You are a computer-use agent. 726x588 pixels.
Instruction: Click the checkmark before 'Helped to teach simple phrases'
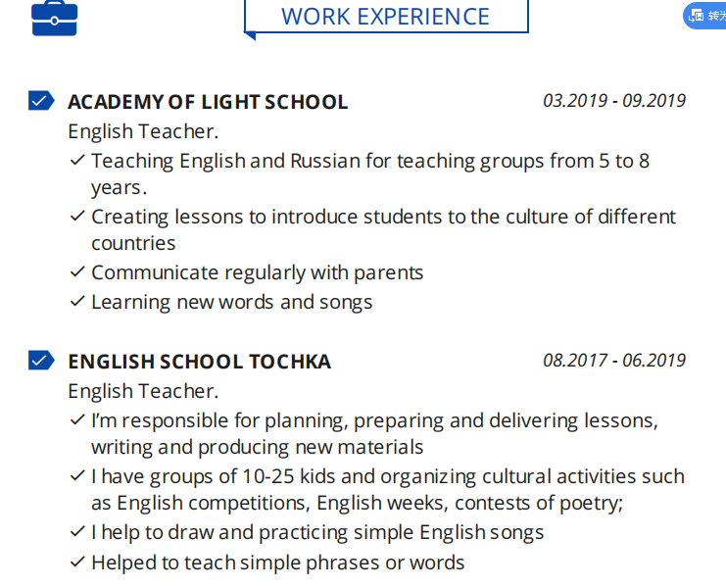77,563
